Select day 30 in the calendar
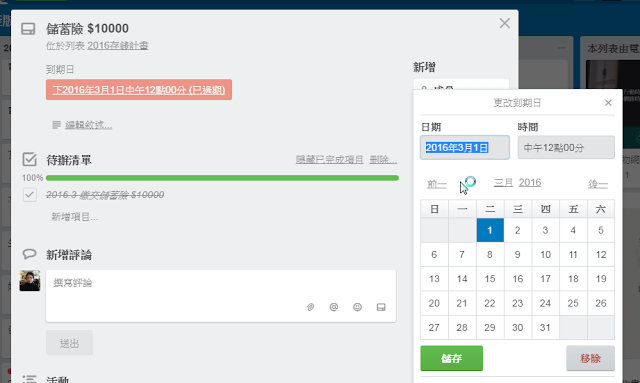 pos(518,327)
